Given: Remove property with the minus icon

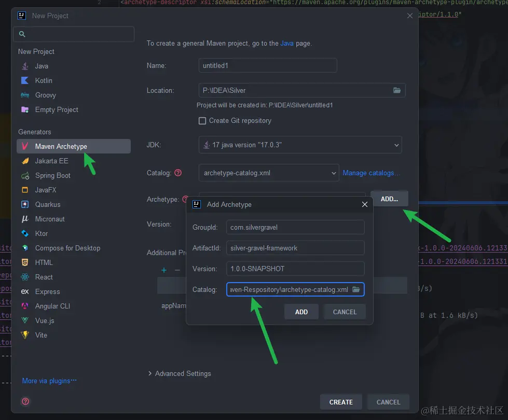Looking at the screenshot, I should 177,270.
